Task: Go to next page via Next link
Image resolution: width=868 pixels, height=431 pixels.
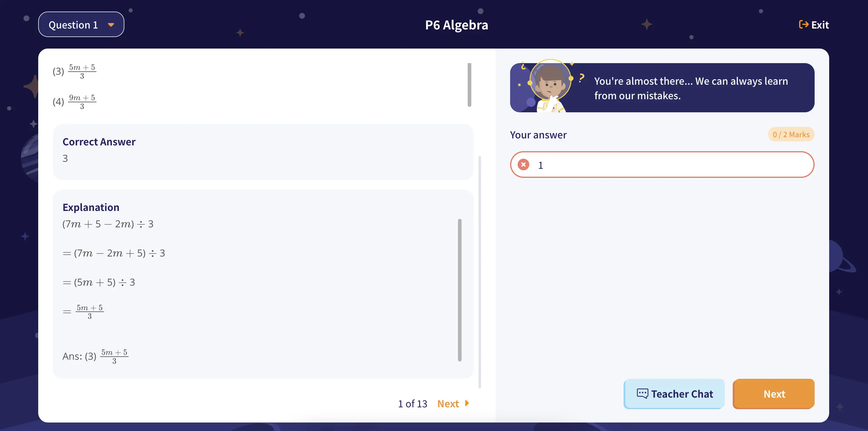Action: [453, 403]
